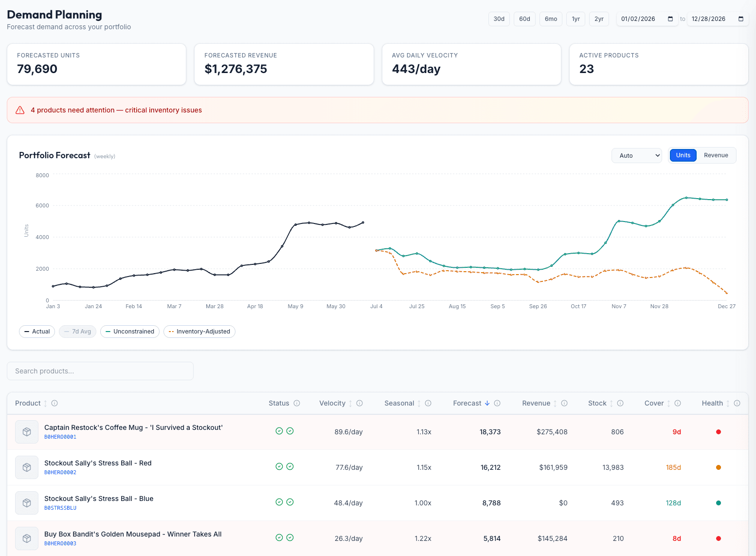Sort table by Velocity column

(x=336, y=403)
